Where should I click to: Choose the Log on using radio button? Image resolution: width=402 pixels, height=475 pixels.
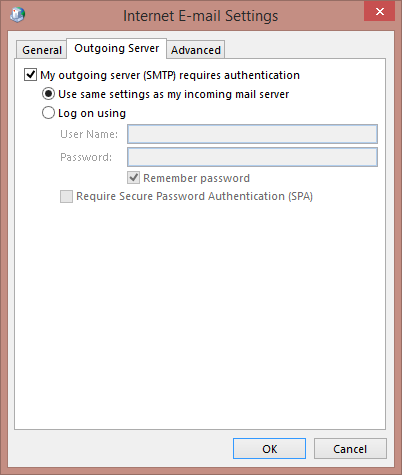click(48, 113)
